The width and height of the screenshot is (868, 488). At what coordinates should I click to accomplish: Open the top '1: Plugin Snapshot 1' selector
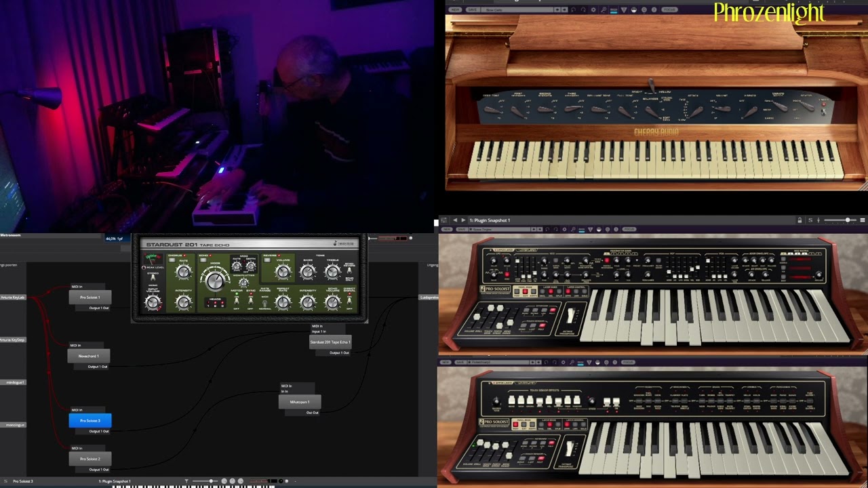click(x=490, y=220)
